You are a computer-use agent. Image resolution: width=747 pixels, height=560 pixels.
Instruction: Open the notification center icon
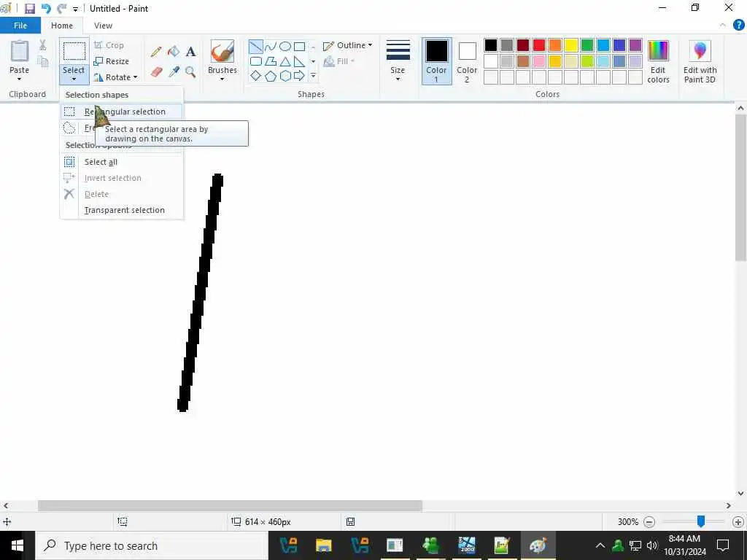tap(723, 545)
